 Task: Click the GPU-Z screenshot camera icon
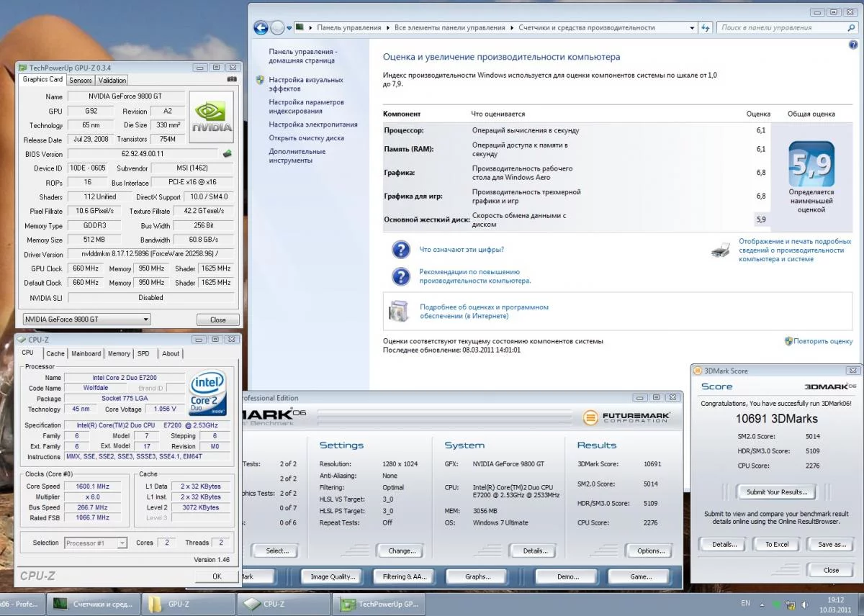tap(232, 79)
